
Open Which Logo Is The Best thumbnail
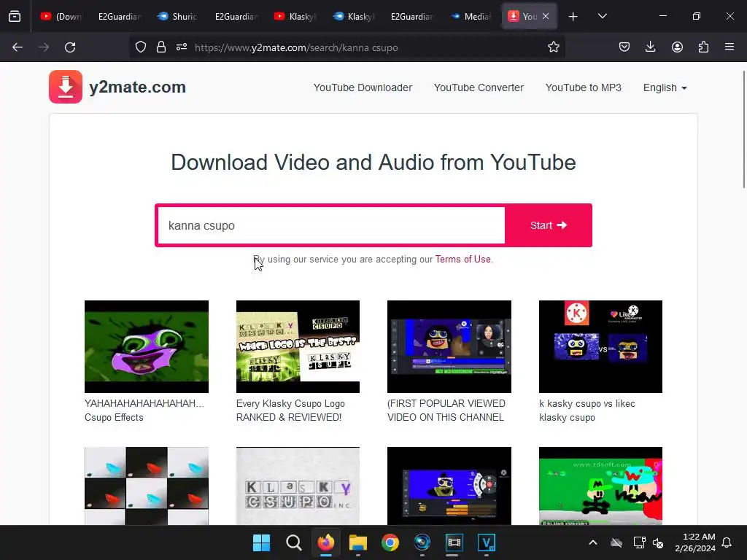click(x=298, y=346)
